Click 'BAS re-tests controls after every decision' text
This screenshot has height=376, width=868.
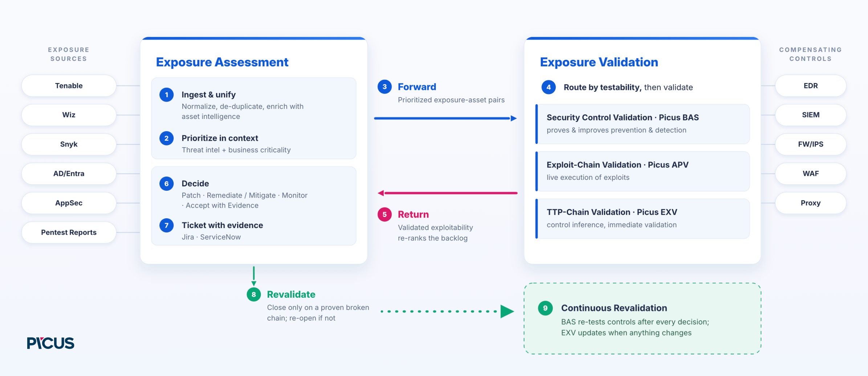coord(635,322)
